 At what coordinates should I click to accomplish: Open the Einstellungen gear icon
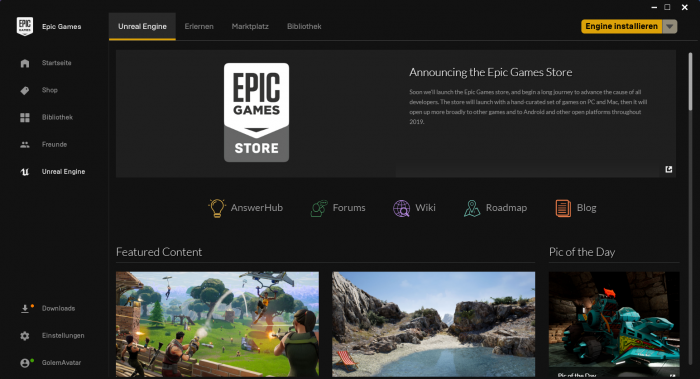pyautogui.click(x=25, y=336)
